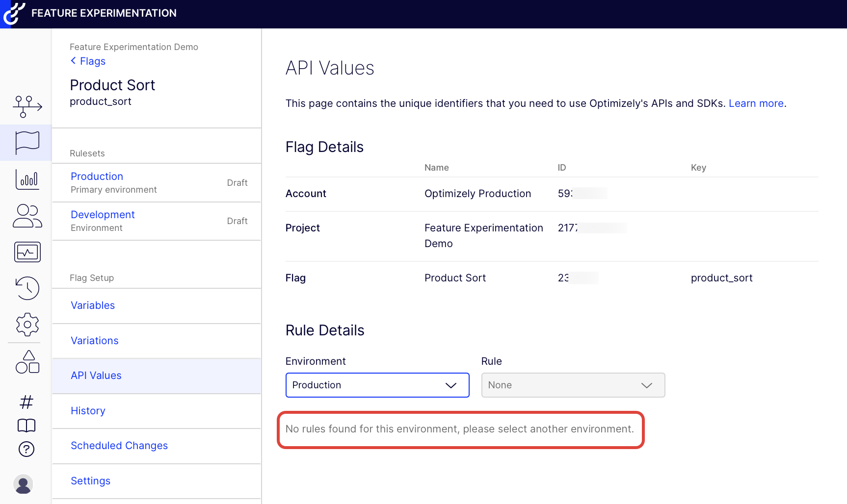Expand the Environment dropdown showing Production
This screenshot has height=504, width=847.
click(x=377, y=385)
